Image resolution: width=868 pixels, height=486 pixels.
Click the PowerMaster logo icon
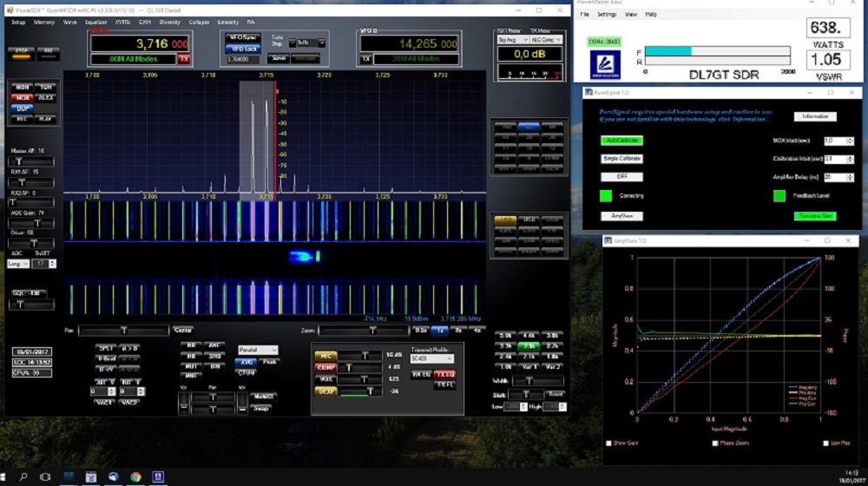coord(604,65)
